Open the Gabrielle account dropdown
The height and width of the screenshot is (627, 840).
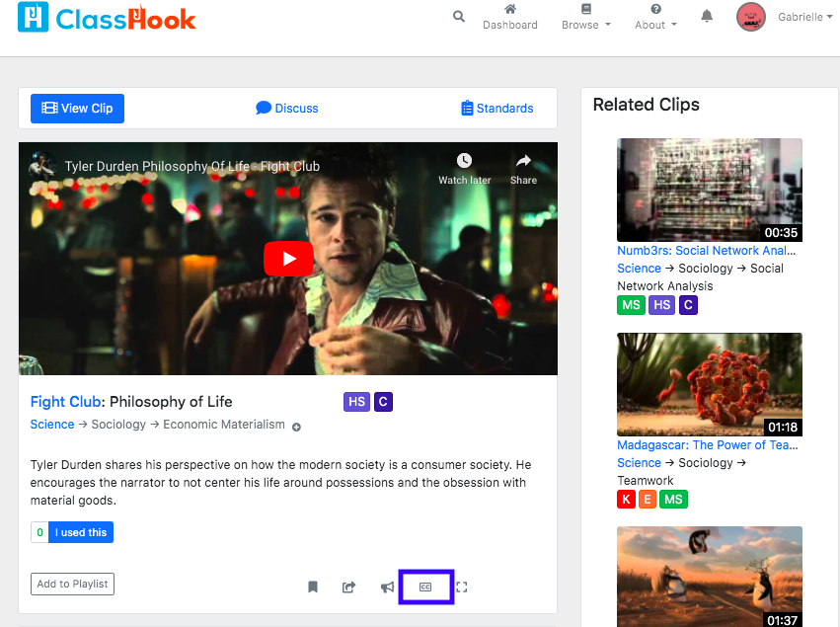[x=805, y=17]
